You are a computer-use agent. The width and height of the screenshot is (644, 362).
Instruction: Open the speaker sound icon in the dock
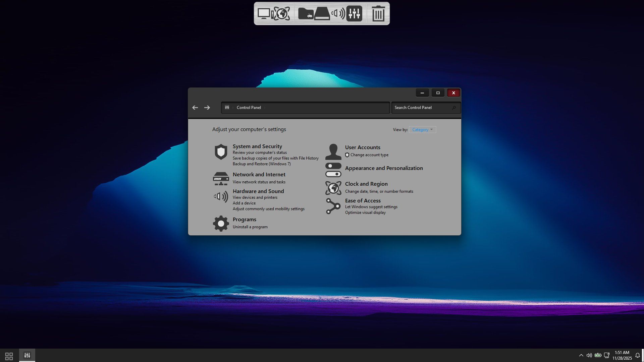tap(338, 14)
